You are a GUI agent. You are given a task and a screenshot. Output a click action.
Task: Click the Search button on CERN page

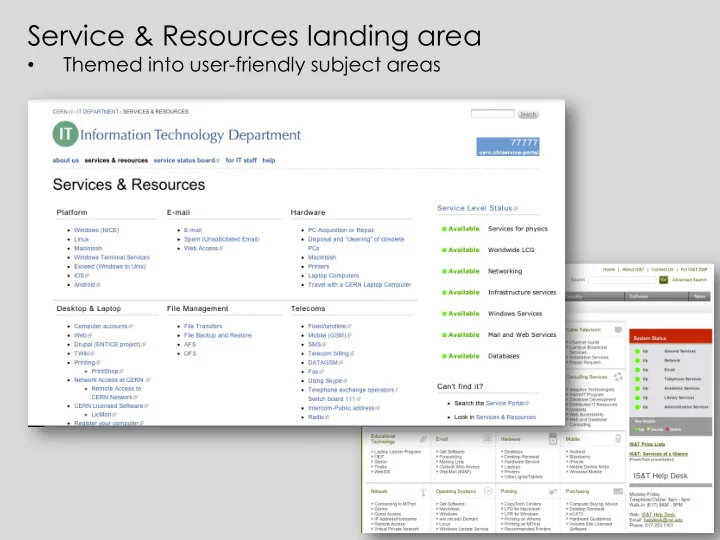coord(528,114)
